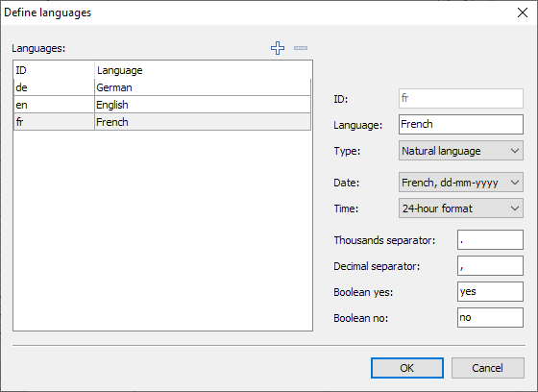Click the ID column header
The width and height of the screenshot is (538, 392).
coord(54,70)
